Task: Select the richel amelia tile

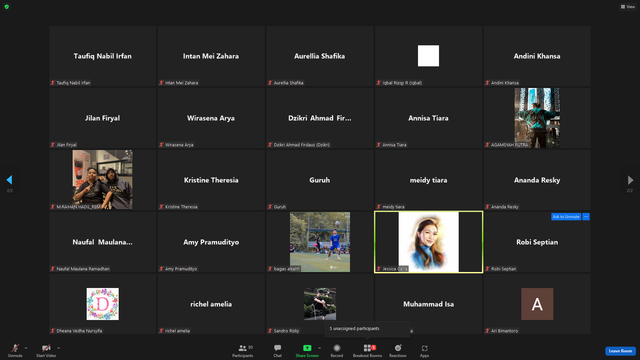Action: [x=211, y=304]
